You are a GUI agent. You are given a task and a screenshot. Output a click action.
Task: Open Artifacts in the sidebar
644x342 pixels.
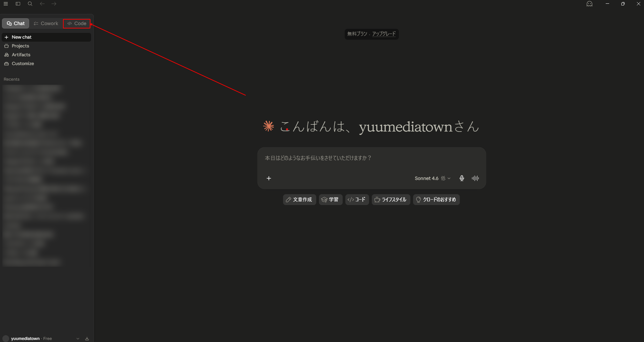point(46,55)
